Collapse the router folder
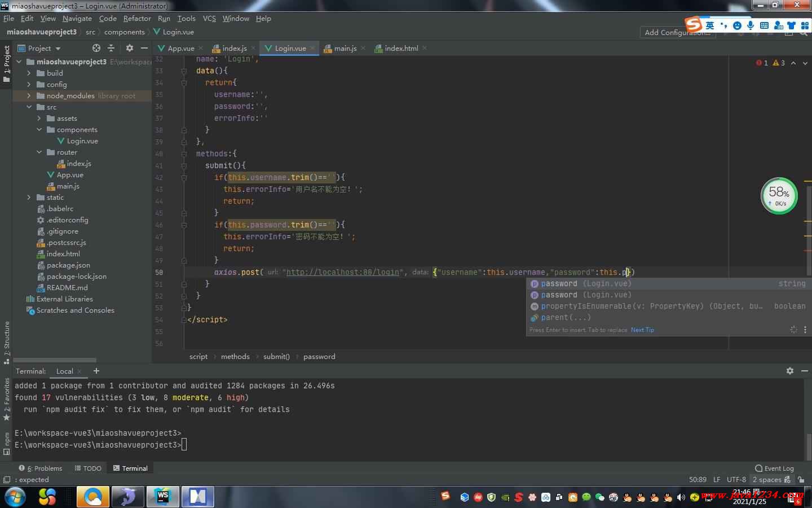This screenshot has width=812, height=508. 39,152
